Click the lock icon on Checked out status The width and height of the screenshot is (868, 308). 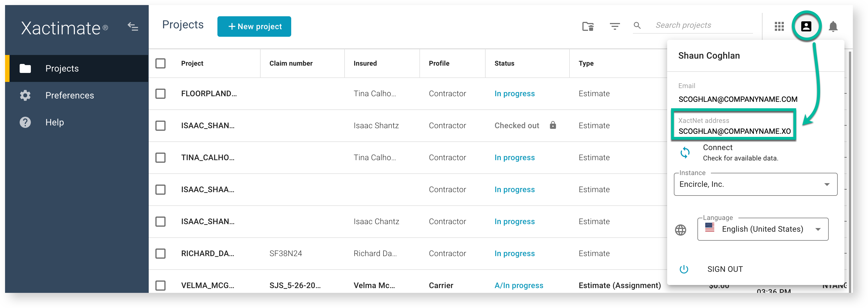click(553, 125)
